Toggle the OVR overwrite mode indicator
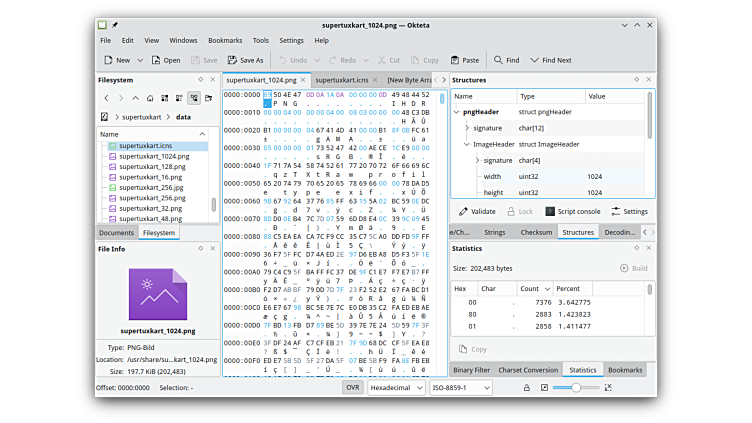The height and width of the screenshot is (423, 752). point(353,387)
